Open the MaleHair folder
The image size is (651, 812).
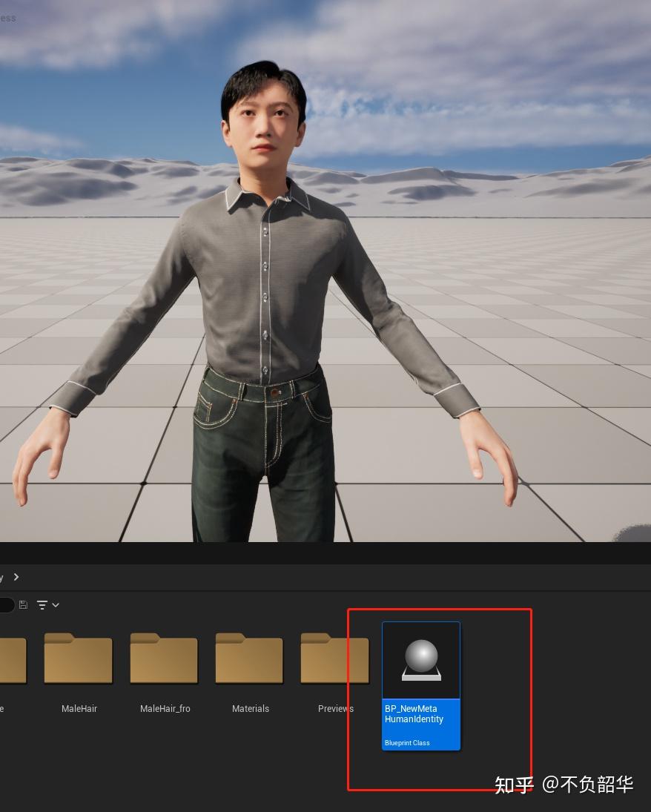pos(78,658)
